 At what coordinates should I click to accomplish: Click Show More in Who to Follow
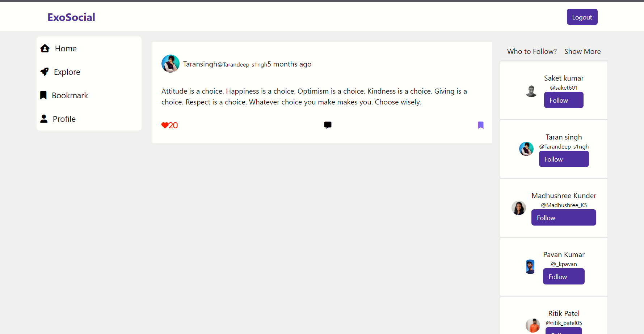[x=582, y=51]
